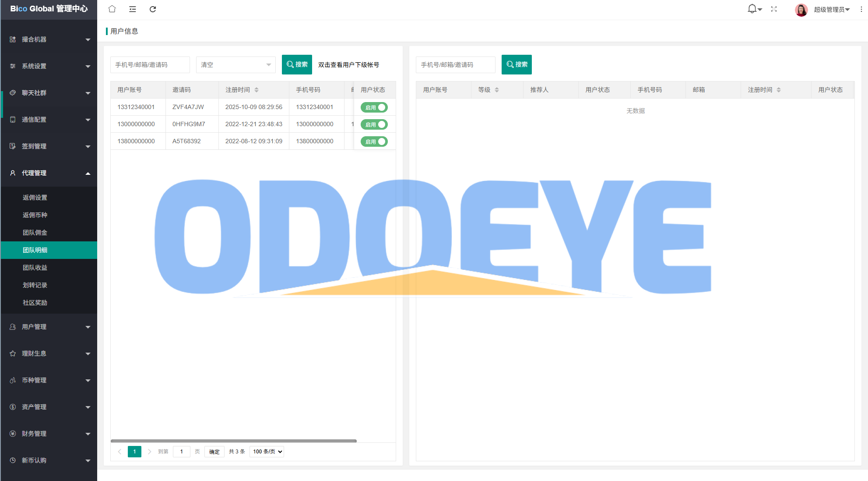Open the notification bell icon

[752, 9]
